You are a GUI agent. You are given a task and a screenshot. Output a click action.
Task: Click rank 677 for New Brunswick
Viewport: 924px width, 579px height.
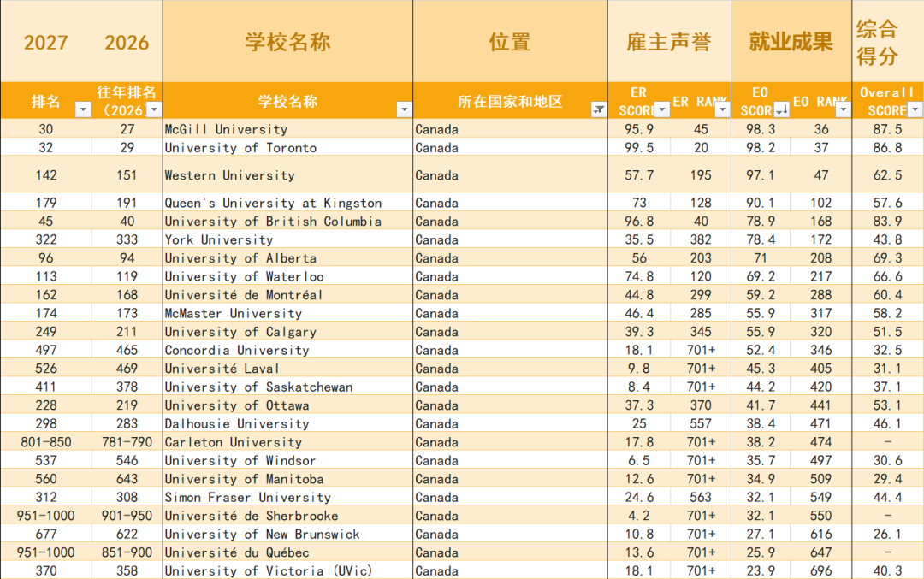coord(46,534)
